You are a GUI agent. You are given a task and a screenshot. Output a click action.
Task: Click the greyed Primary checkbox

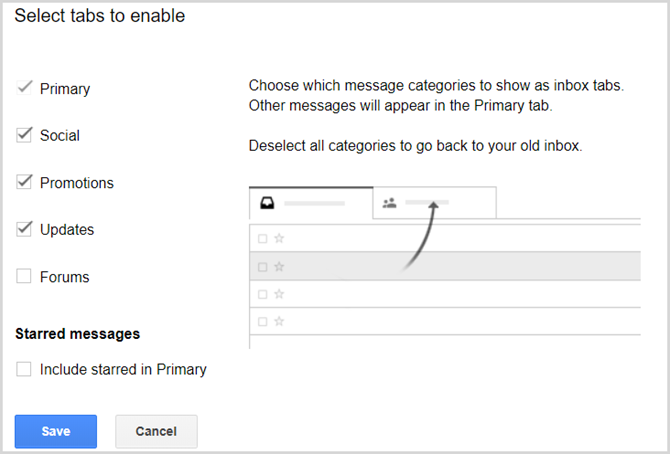24,88
